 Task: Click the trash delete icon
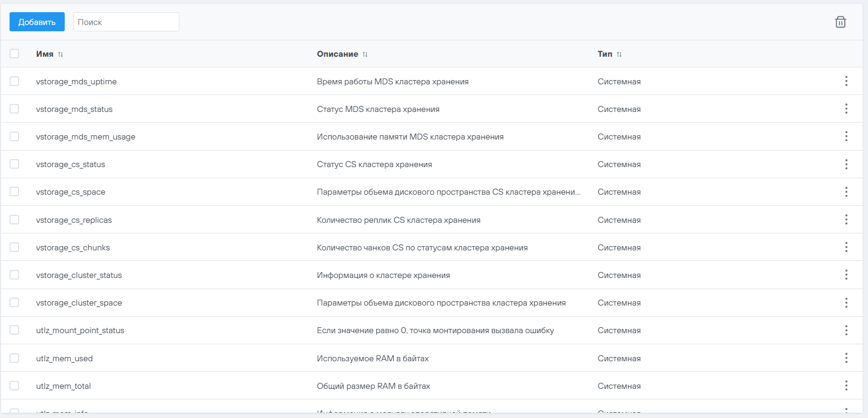coord(840,22)
